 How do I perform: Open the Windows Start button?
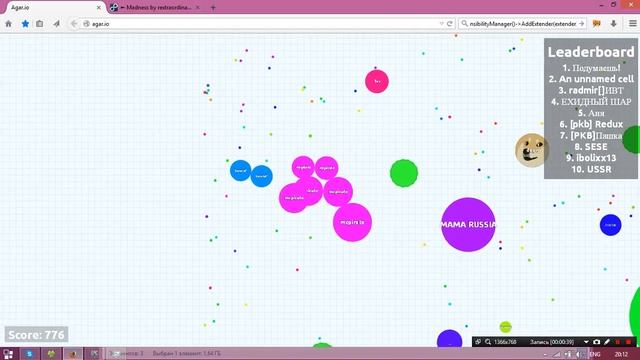(x=8, y=354)
